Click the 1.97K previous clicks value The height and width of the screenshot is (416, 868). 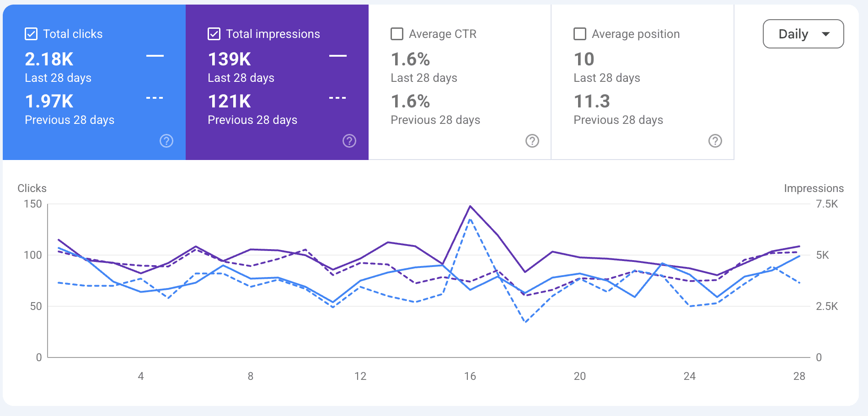[x=49, y=101]
